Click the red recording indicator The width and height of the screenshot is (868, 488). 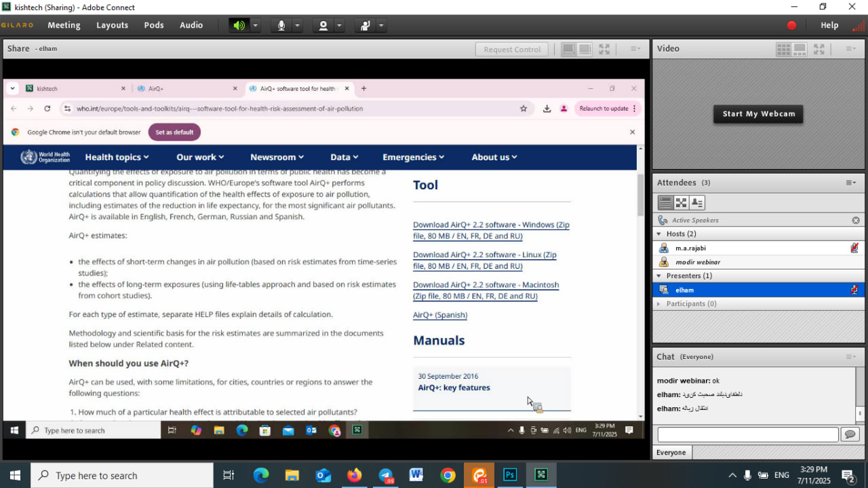tap(791, 25)
